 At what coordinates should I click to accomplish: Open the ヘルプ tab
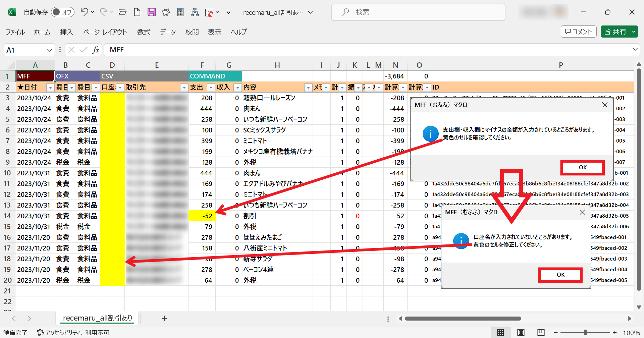pos(239,32)
